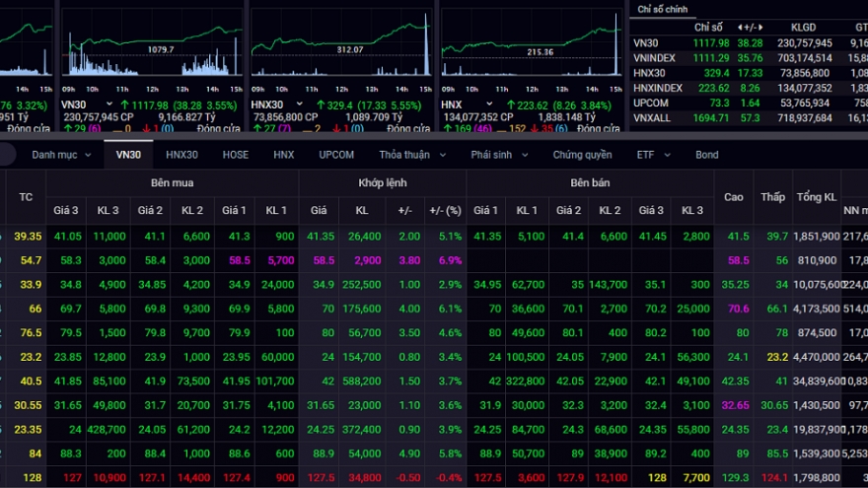Expand the Danh mục dropdown
868x488 pixels.
tap(61, 155)
